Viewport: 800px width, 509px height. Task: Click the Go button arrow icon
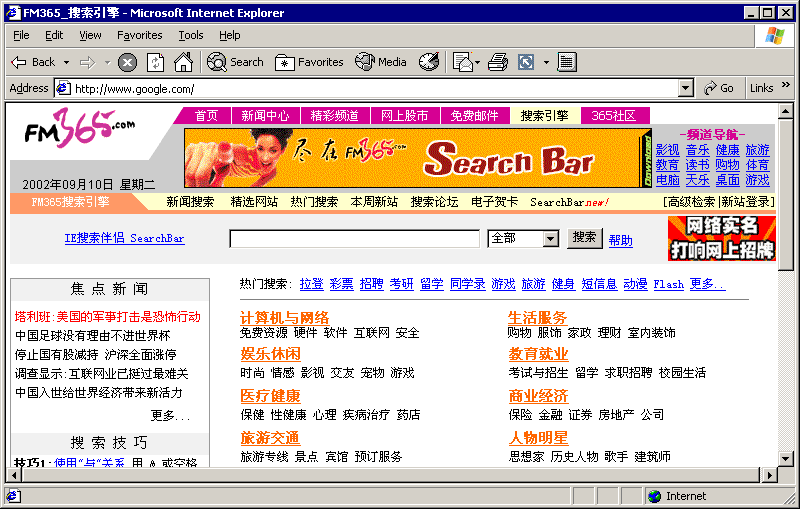coord(710,88)
